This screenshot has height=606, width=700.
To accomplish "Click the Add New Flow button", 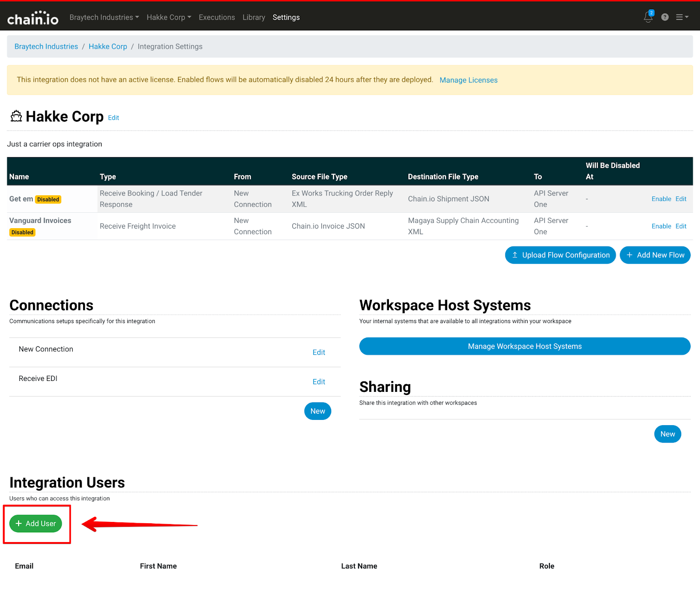I will [655, 255].
